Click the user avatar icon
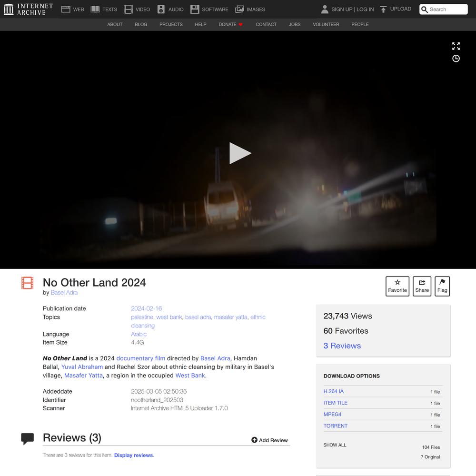This screenshot has height=476, width=476. pyautogui.click(x=325, y=10)
